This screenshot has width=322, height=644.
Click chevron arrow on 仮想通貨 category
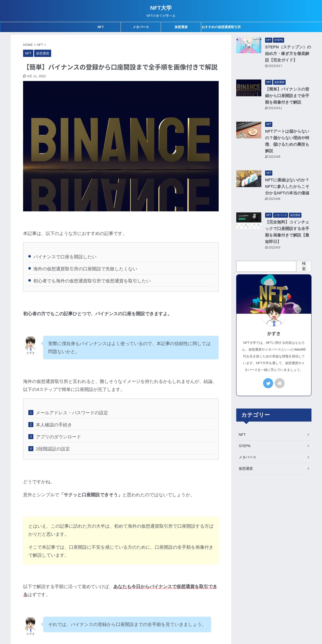coord(308,468)
